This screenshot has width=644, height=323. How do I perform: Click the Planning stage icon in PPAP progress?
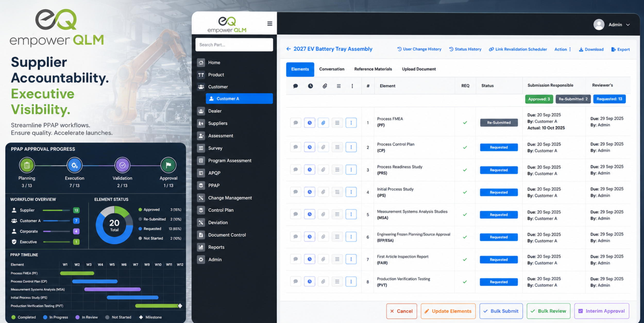(27, 165)
